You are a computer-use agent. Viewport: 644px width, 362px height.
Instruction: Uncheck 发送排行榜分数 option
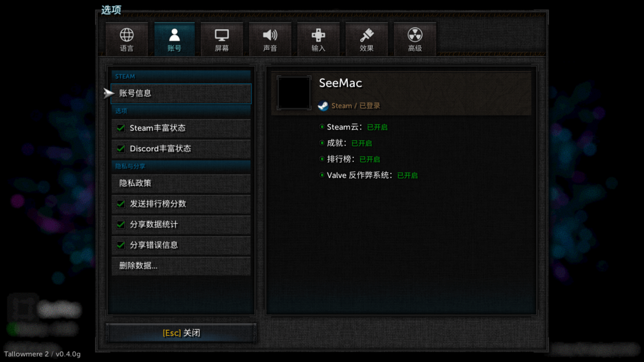[x=121, y=204]
